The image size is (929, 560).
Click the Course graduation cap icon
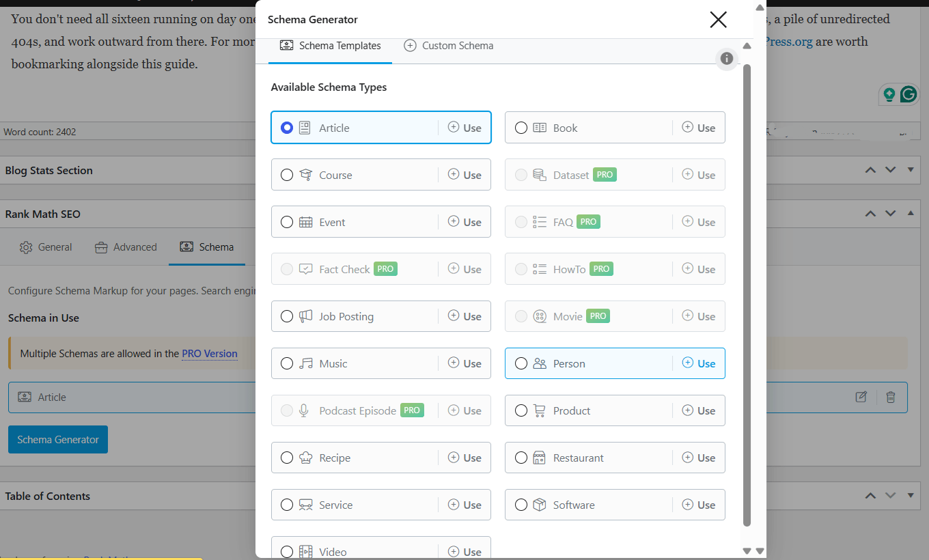point(305,175)
